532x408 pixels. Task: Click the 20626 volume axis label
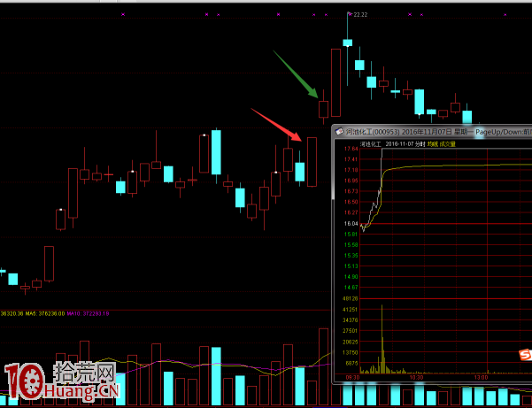coord(351,342)
